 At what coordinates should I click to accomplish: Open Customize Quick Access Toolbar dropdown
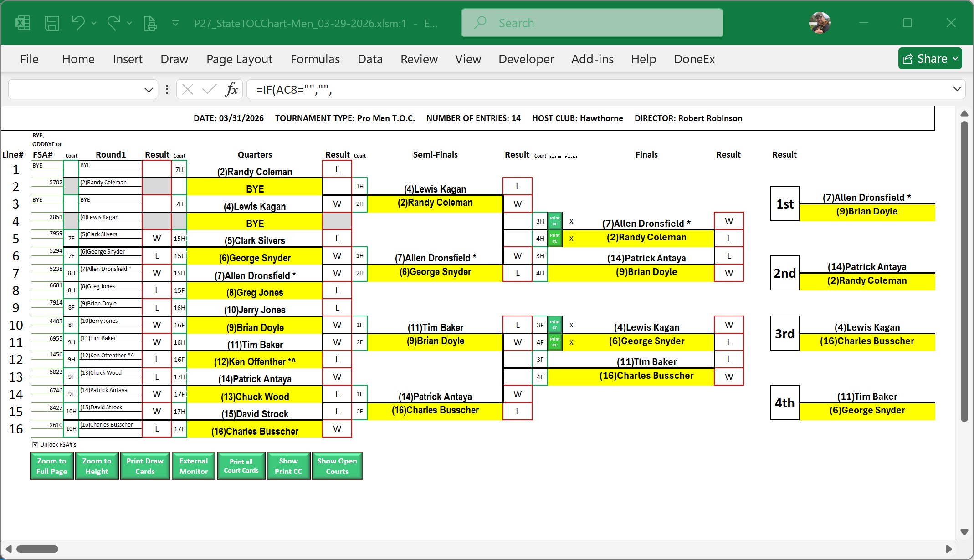(175, 23)
